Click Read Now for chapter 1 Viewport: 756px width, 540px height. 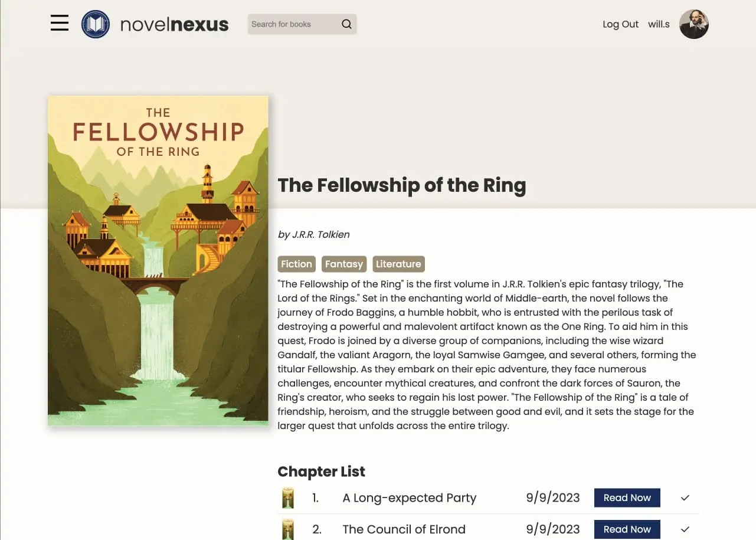click(x=627, y=498)
